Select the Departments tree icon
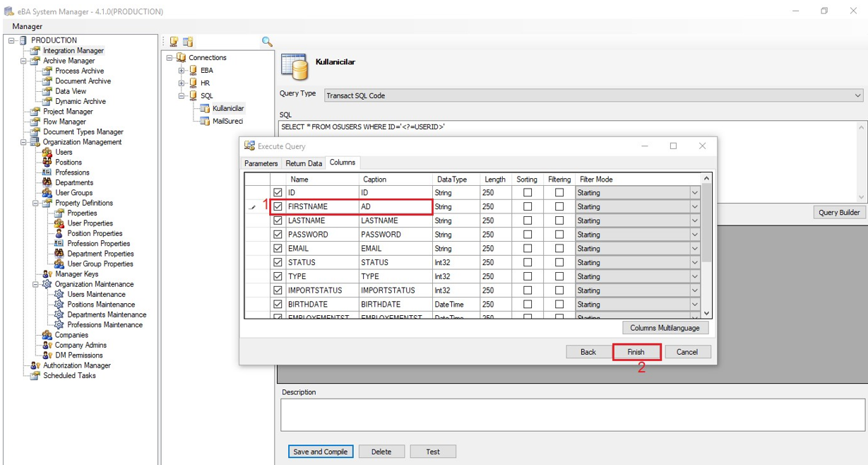The height and width of the screenshot is (465, 868). click(47, 182)
